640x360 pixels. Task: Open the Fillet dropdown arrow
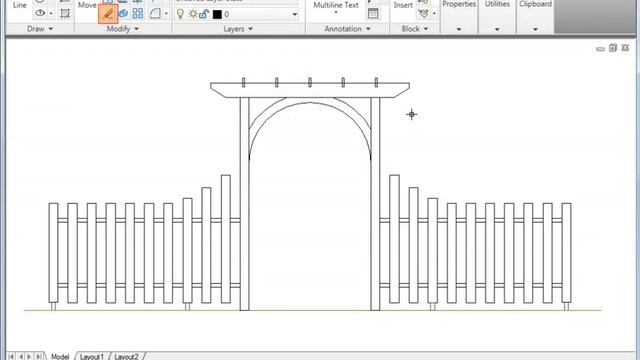pyautogui.click(x=166, y=14)
